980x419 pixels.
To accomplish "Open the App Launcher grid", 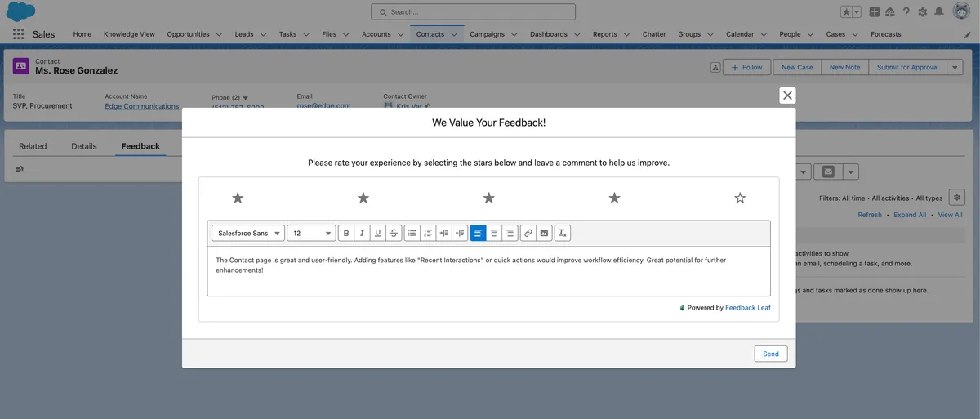I will tap(18, 34).
